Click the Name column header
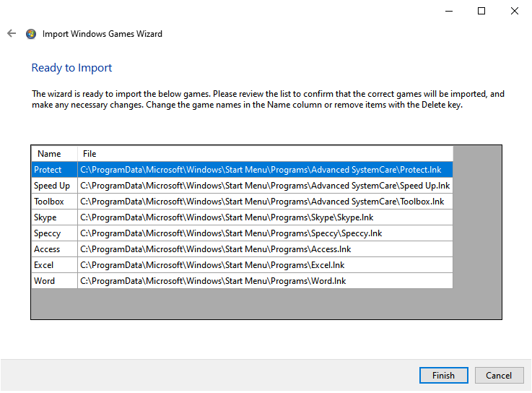532x393 pixels. 54,154
